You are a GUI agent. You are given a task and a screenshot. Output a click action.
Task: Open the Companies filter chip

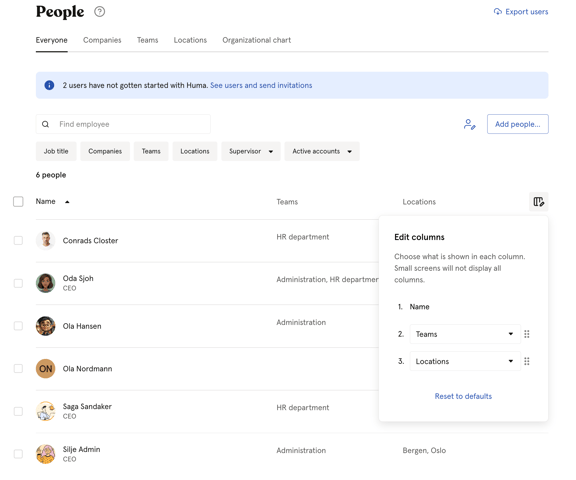coord(105,151)
